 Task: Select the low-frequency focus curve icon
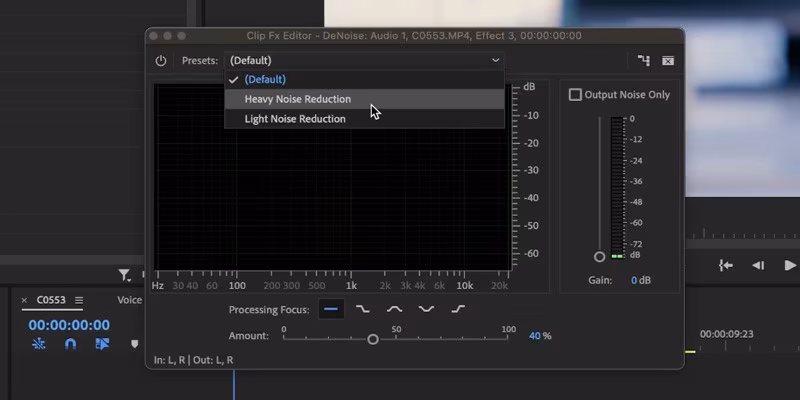tap(363, 309)
